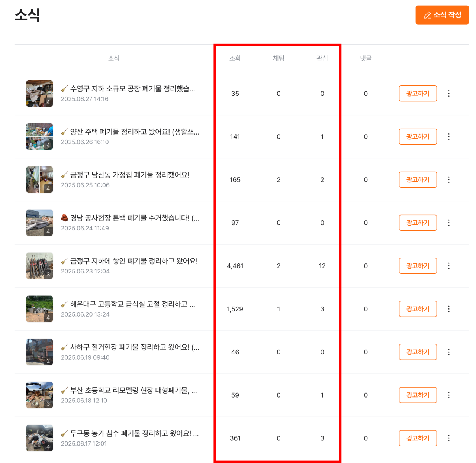This screenshot has width=476, height=463.
Task: Open three-dot menu for 금정구 남산동 post
Action: click(449, 180)
